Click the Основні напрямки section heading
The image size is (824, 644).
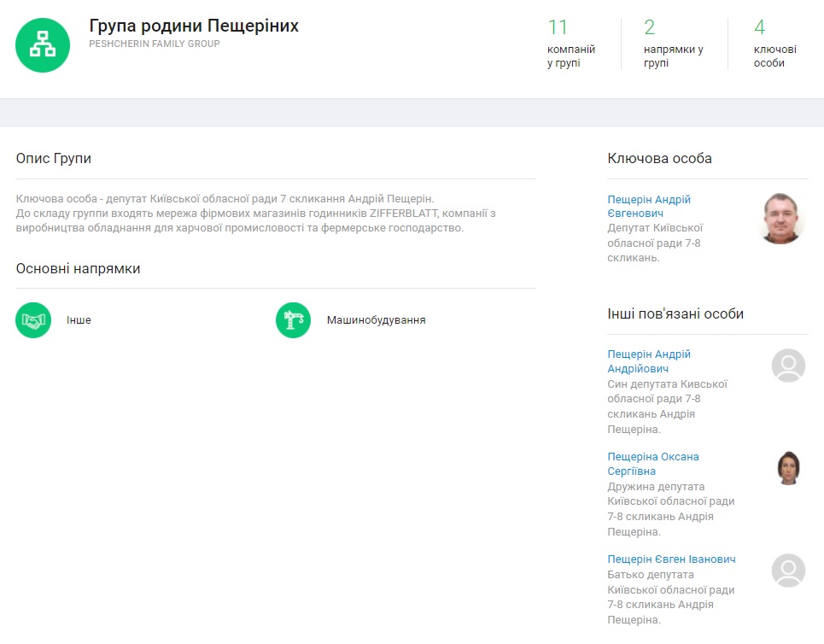click(78, 268)
